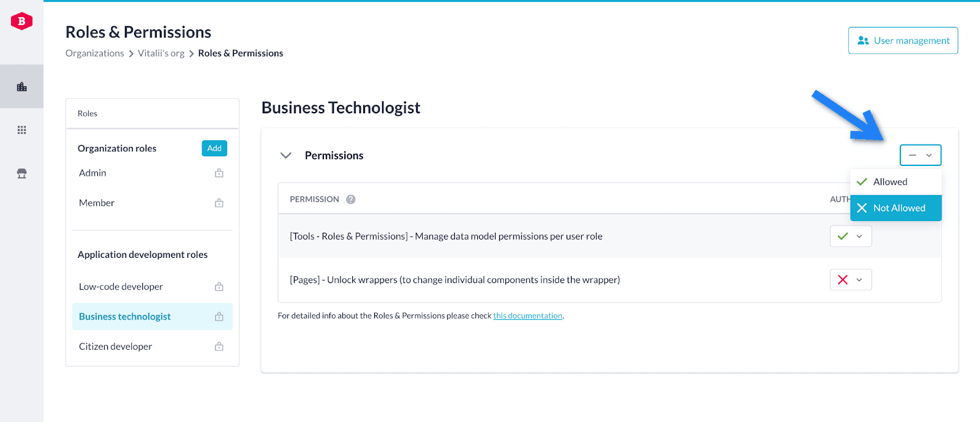
Task: Click the Roles & Permissions breadcrumb
Action: click(241, 53)
